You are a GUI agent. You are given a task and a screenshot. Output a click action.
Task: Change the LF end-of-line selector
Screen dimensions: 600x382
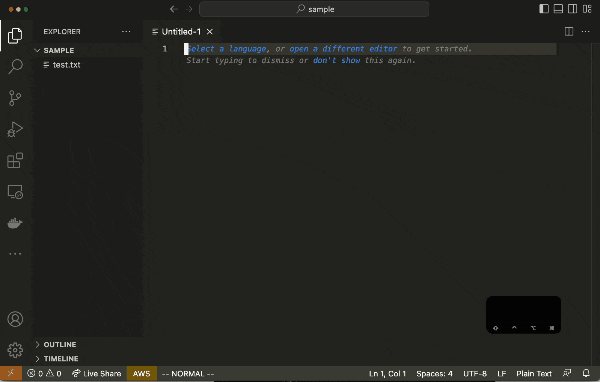pos(502,373)
